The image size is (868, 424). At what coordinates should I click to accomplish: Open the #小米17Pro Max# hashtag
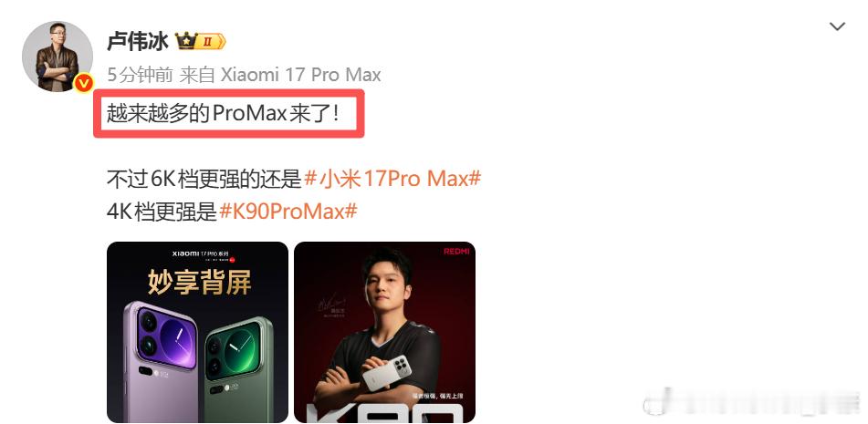[x=392, y=179]
